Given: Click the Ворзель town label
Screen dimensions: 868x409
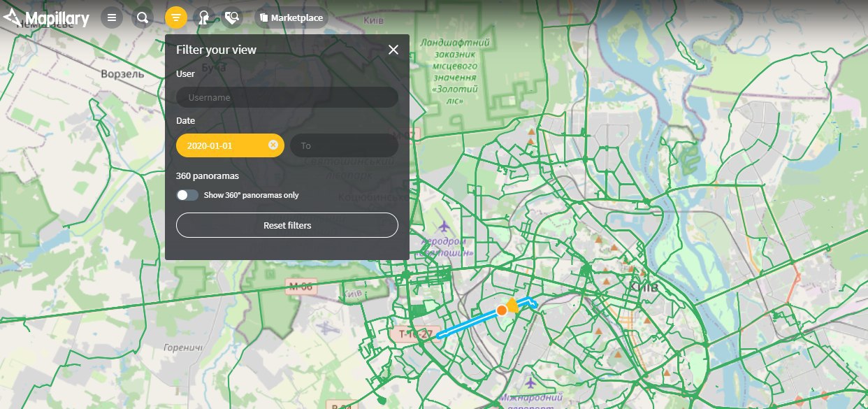Looking at the screenshot, I should tap(122, 73).
